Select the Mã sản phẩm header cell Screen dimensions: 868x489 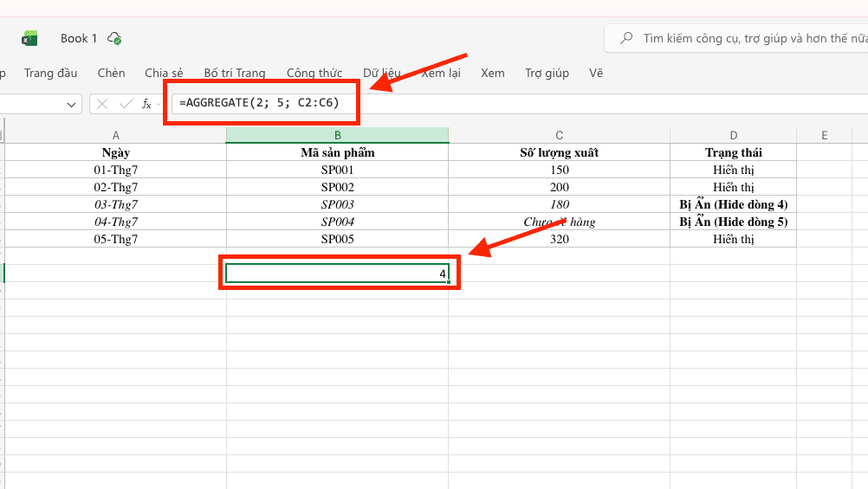[338, 152]
